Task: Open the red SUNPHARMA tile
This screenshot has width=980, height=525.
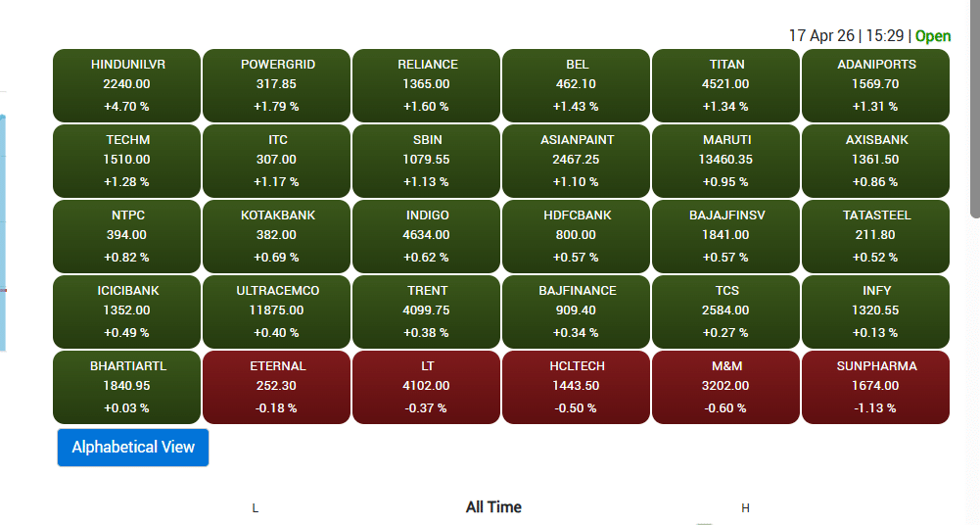Action: [875, 387]
